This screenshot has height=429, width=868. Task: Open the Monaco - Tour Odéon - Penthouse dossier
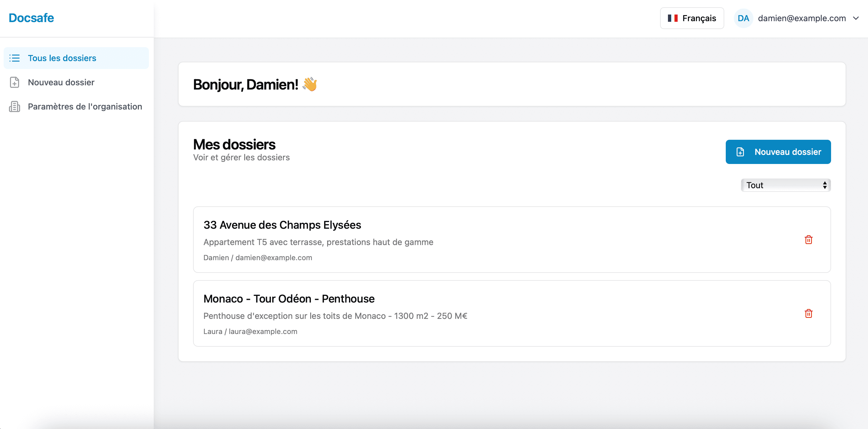tap(289, 299)
